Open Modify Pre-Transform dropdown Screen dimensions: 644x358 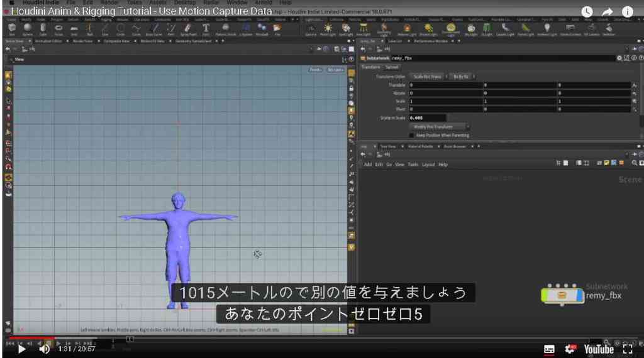coord(439,127)
